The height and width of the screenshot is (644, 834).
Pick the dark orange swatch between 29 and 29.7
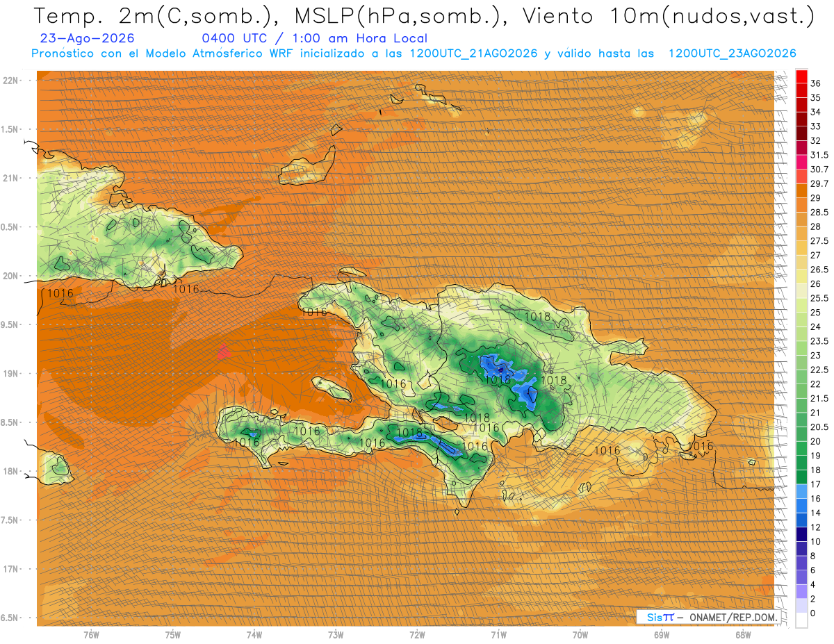pyautogui.click(x=801, y=190)
